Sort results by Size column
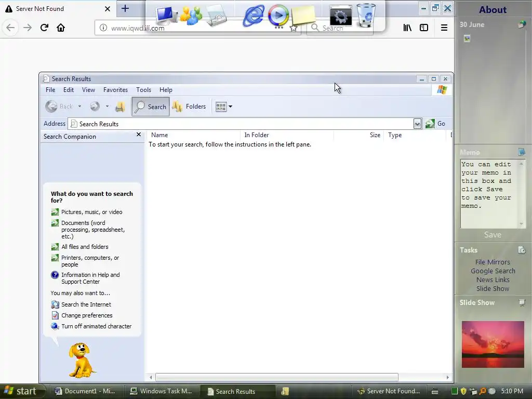 [x=358, y=135]
